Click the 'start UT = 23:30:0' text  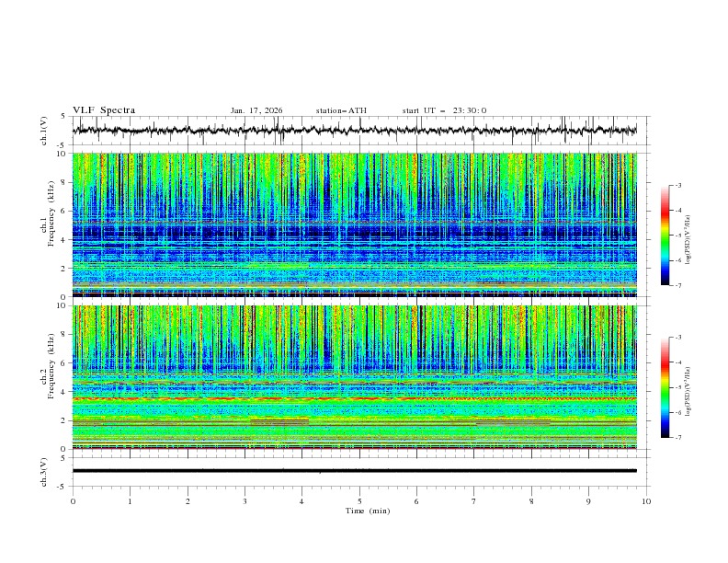[x=444, y=110]
